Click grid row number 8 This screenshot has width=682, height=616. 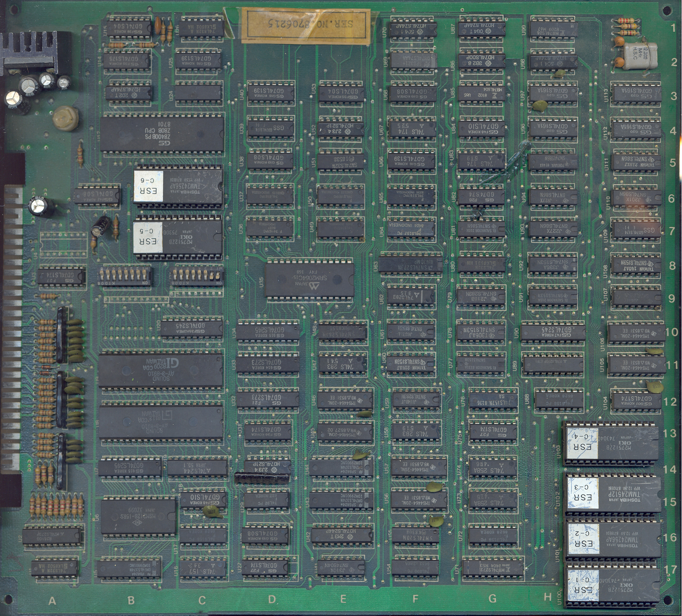[x=673, y=265]
